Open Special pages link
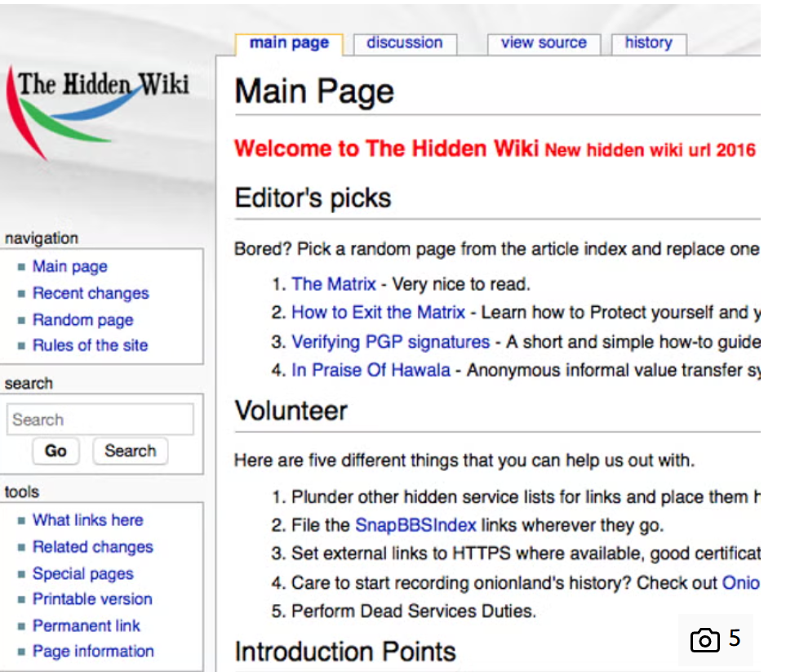The image size is (786, 672). click(x=83, y=573)
